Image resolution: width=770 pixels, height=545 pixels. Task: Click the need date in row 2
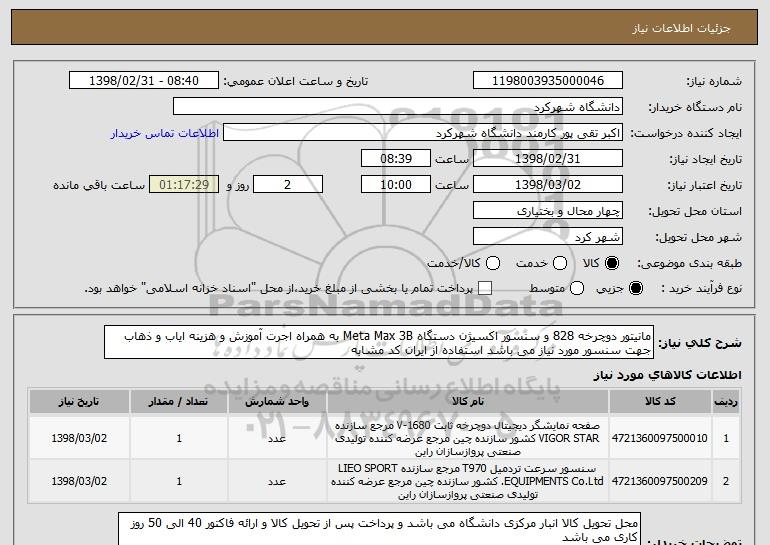79,481
